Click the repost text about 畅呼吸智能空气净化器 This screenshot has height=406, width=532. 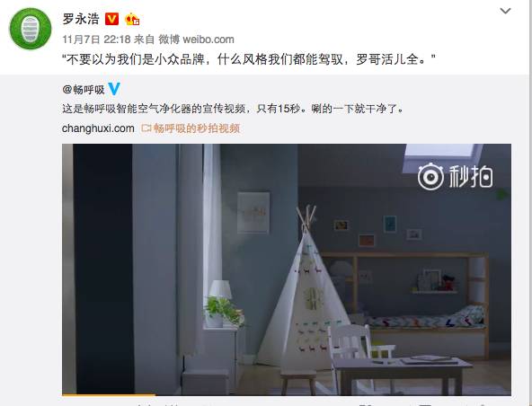pos(233,109)
